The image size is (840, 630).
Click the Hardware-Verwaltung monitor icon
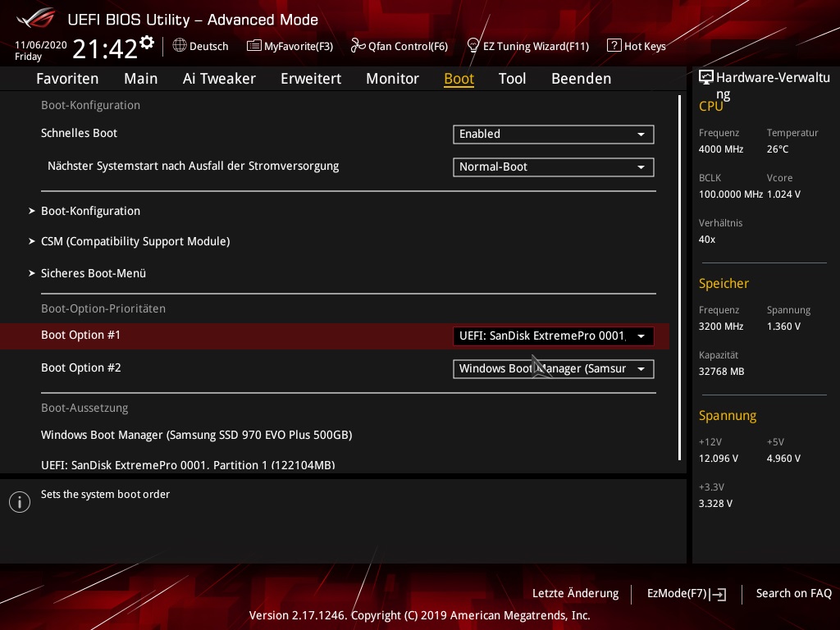tap(706, 78)
